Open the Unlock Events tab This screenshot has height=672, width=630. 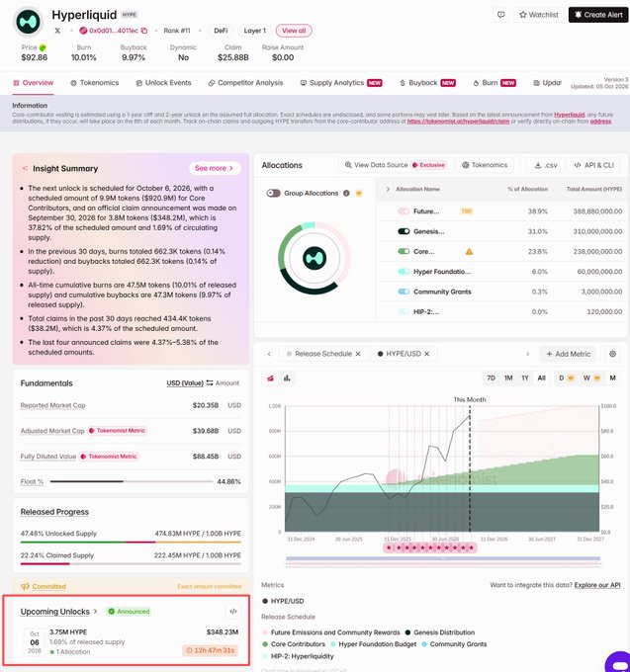[x=163, y=83]
